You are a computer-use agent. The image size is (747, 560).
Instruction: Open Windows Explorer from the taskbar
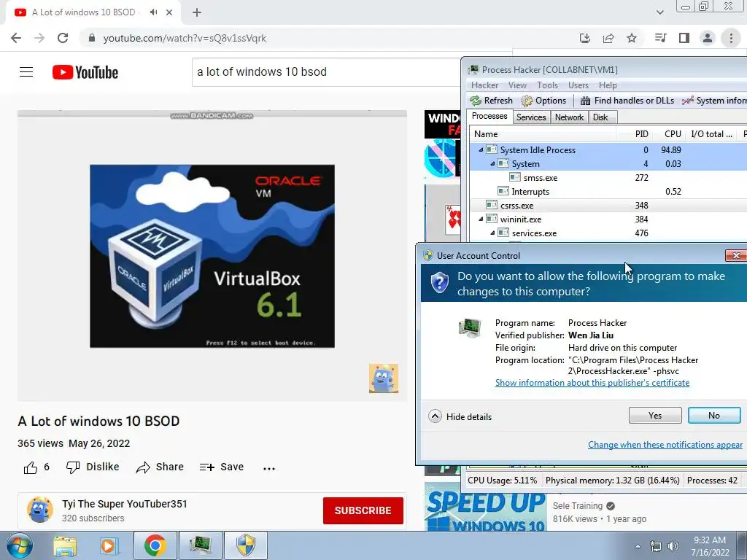[65, 545]
